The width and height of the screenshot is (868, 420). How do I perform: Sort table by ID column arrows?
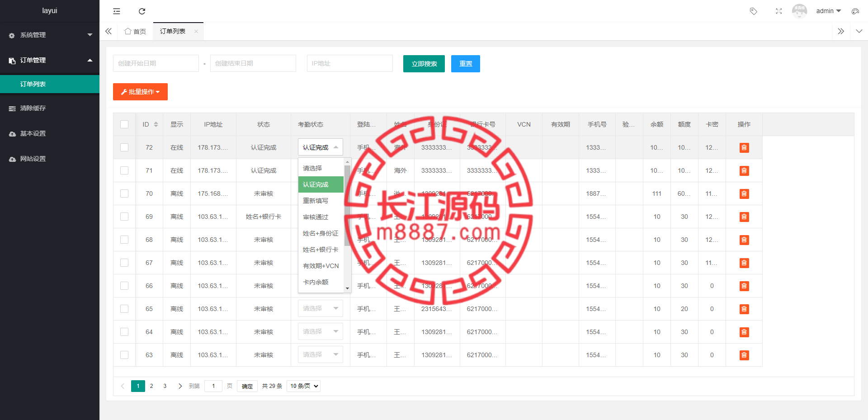(x=156, y=124)
